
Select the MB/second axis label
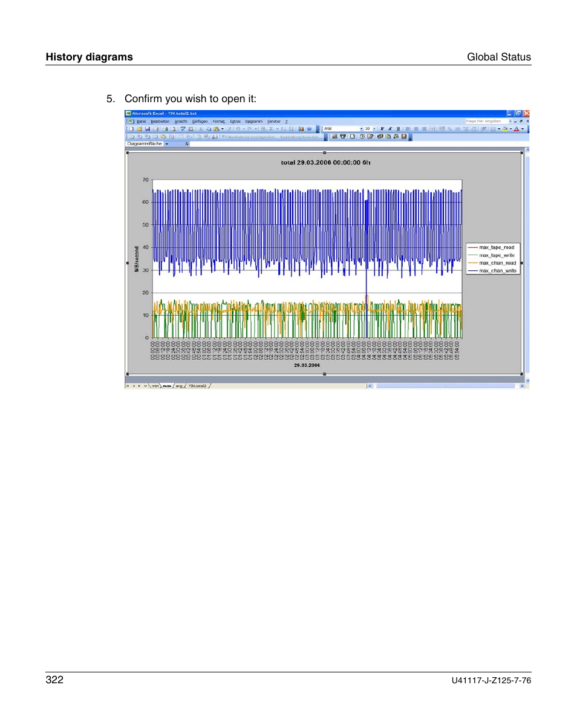click(x=137, y=259)
